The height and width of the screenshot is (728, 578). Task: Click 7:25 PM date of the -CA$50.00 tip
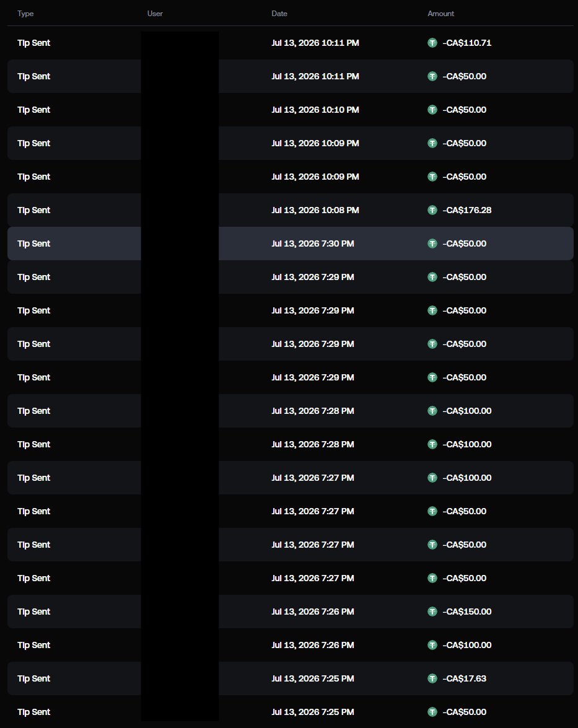coord(313,712)
